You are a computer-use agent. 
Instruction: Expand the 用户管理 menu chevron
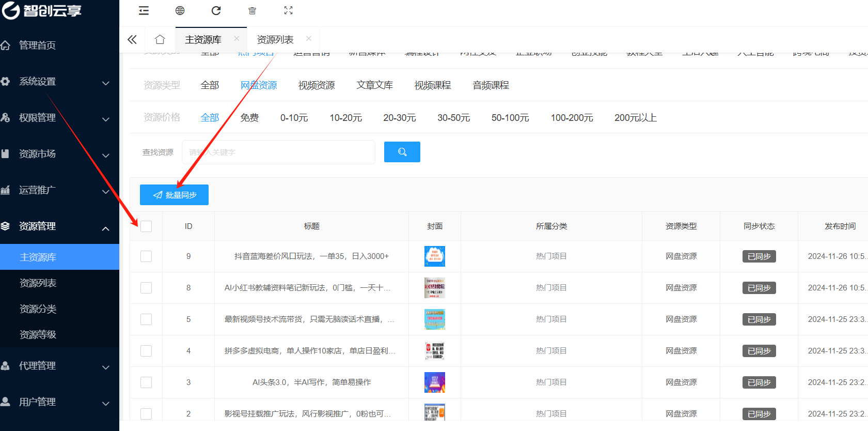coord(106,404)
